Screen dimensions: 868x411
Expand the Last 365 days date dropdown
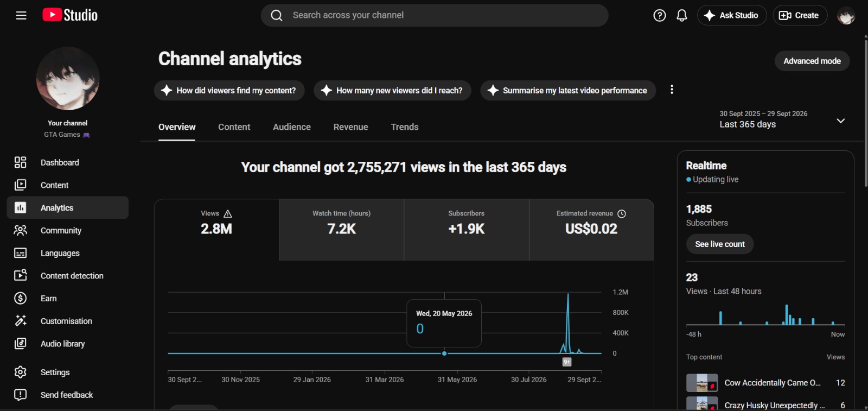pos(782,119)
